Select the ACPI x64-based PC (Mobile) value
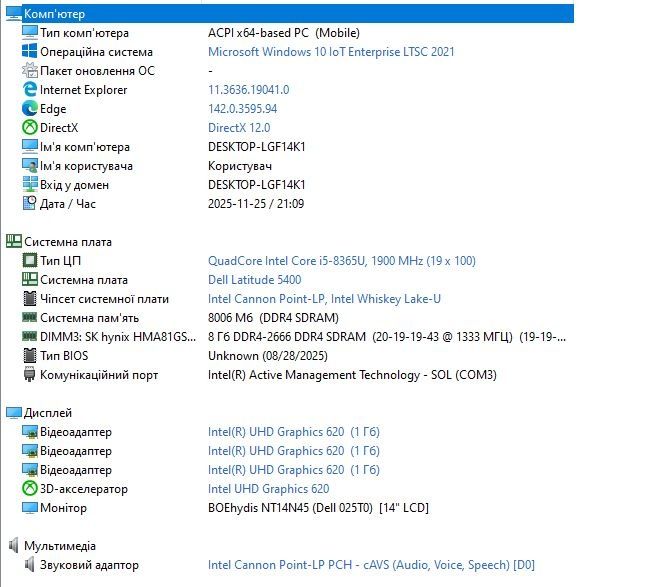The image size is (650, 587). 284,33
